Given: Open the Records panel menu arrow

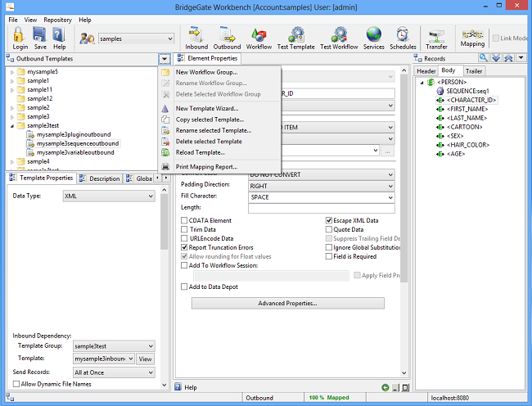Looking at the screenshot, I should click(521, 58).
